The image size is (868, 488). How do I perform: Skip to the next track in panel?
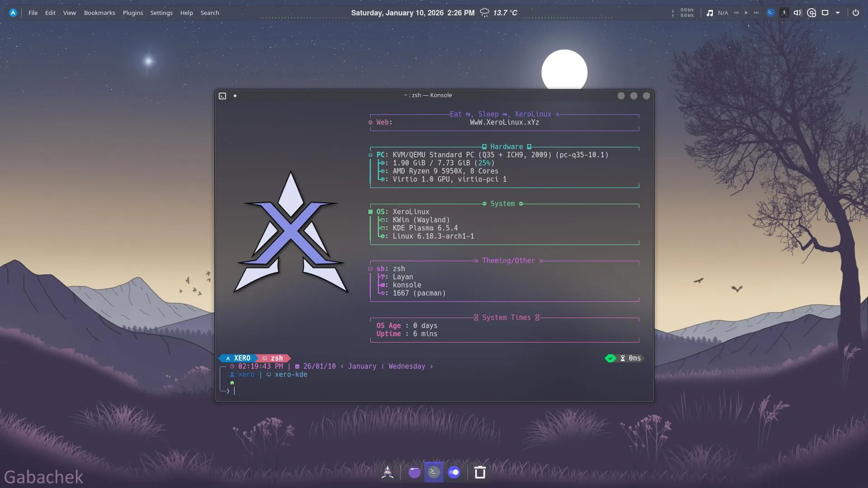point(756,13)
